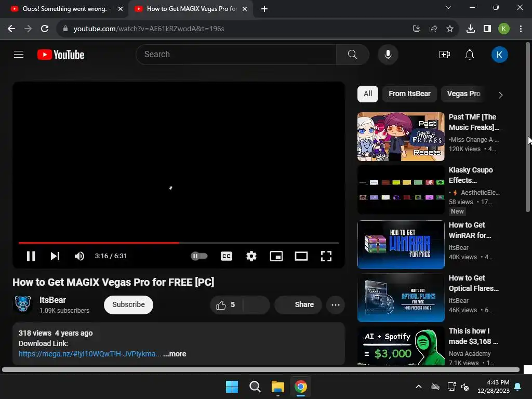532x399 pixels.
Task: Bookmark this page with star
Action: click(x=450, y=29)
